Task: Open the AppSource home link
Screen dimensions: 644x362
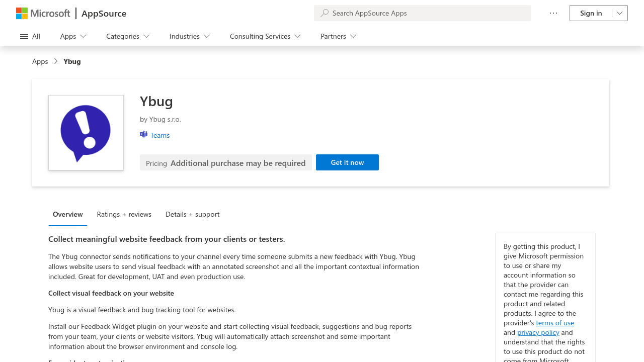Action: tap(104, 14)
